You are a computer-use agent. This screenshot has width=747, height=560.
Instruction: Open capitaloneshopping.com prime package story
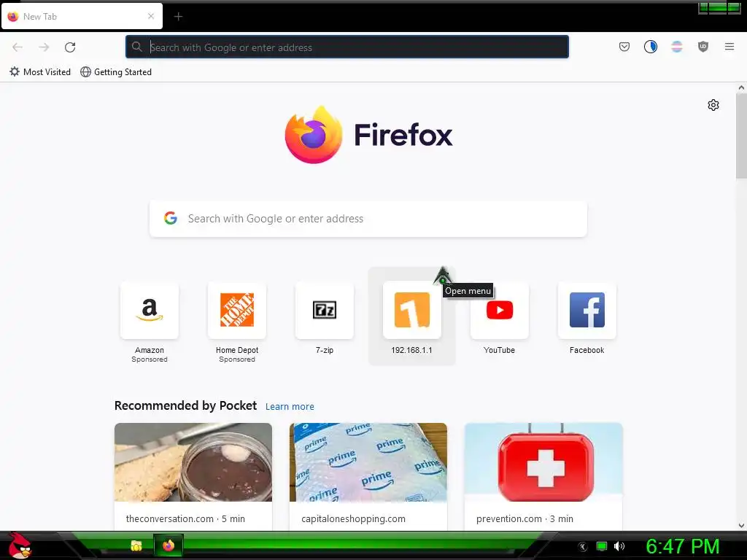[368, 462]
